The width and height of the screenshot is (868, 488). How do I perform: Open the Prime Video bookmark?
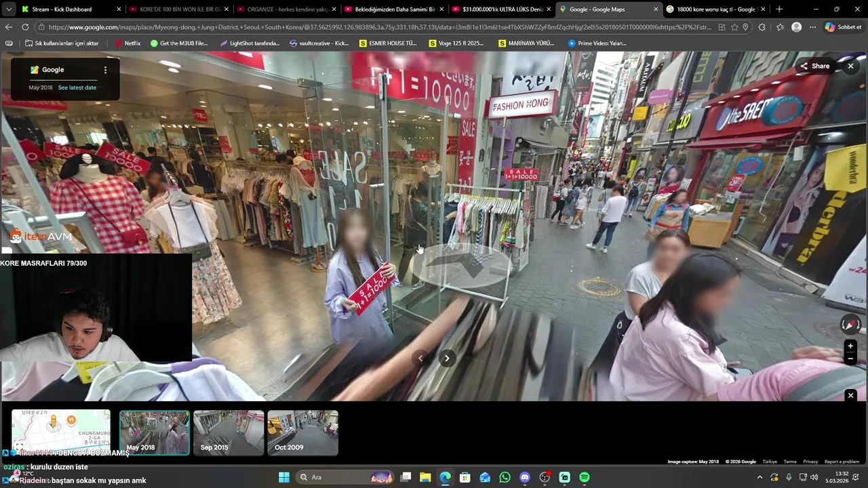coord(597,43)
